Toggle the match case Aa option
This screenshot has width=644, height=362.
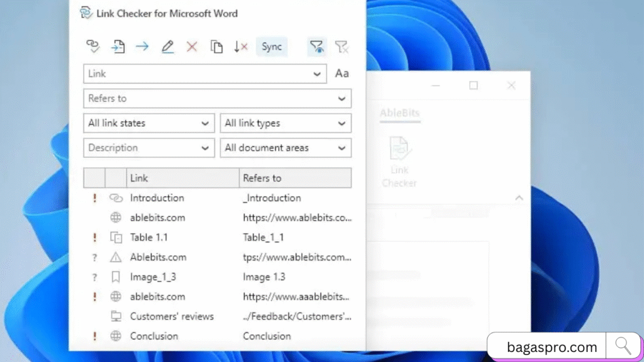pos(341,74)
